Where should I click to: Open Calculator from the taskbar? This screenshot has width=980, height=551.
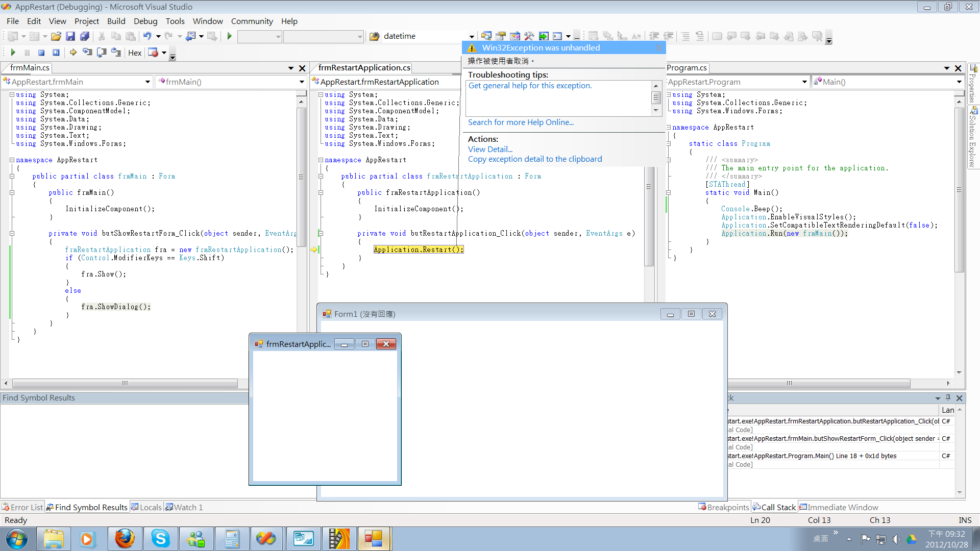pos(232,539)
